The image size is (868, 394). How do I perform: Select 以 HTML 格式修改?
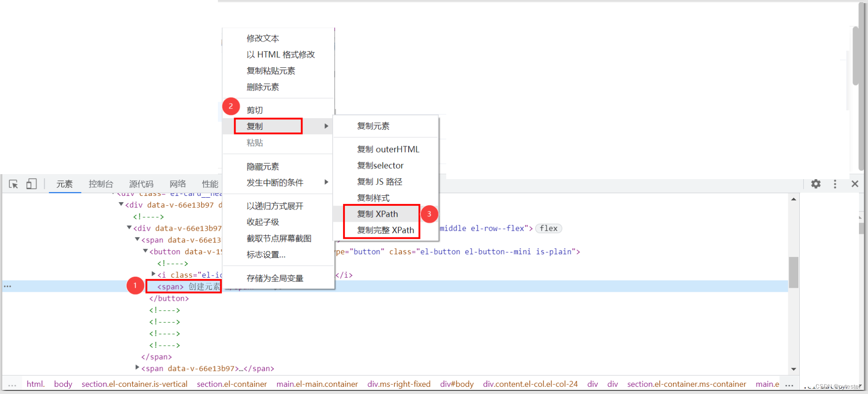(x=278, y=55)
